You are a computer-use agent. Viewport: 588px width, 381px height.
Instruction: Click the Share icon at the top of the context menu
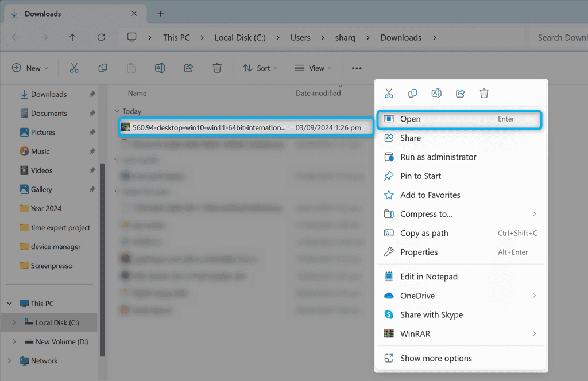(x=460, y=94)
